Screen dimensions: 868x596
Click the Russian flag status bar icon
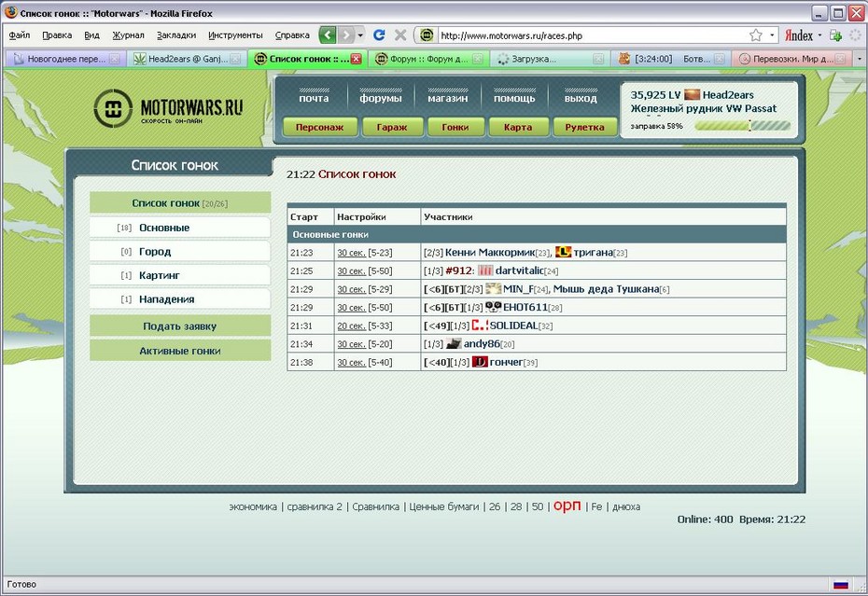(841, 585)
